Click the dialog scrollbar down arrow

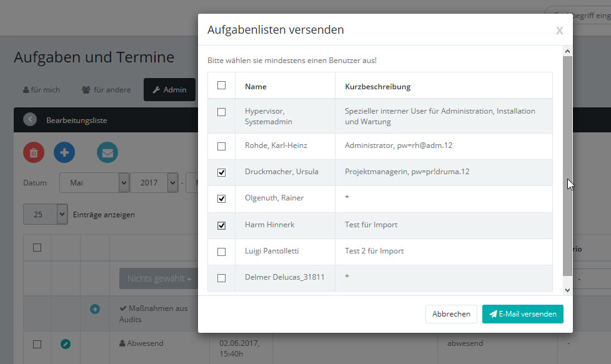(x=567, y=290)
